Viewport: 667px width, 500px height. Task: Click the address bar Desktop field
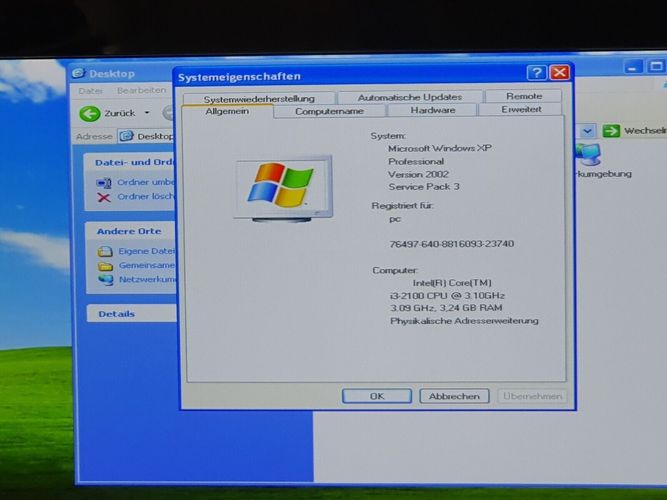click(x=146, y=136)
